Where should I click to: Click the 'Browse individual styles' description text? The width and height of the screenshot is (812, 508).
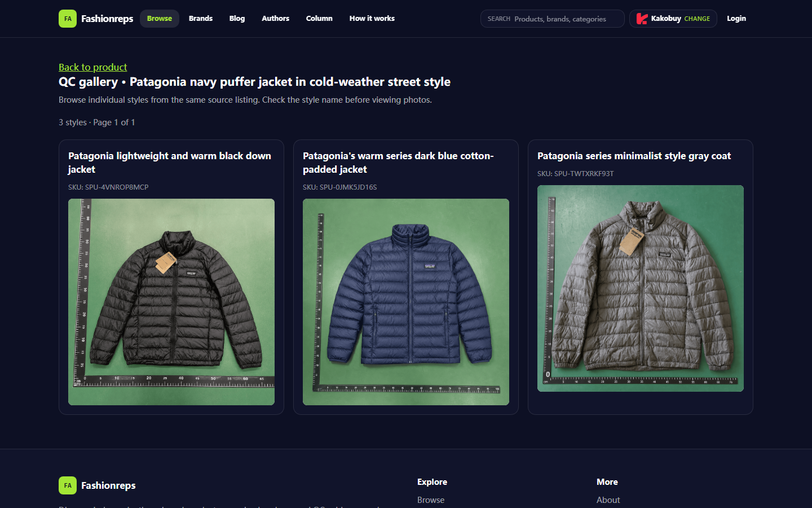(x=245, y=100)
